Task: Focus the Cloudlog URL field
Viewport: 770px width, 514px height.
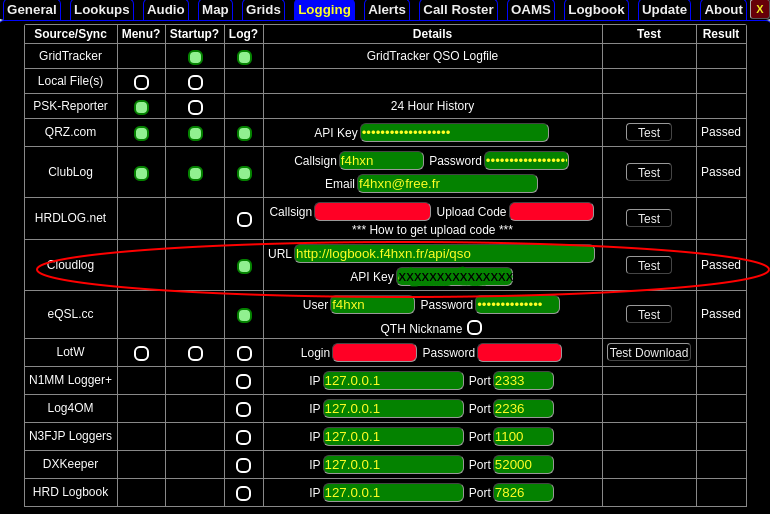Action: [x=444, y=254]
